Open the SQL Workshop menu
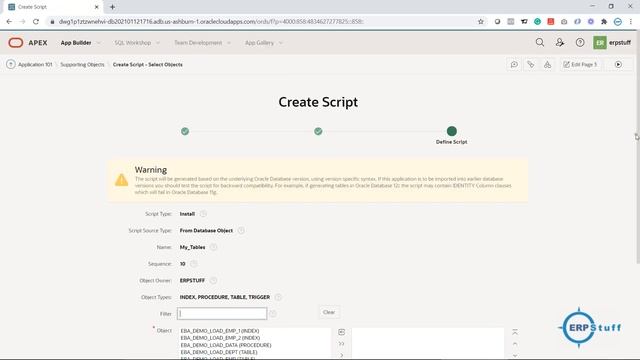This screenshot has width=640, height=360. [133, 42]
